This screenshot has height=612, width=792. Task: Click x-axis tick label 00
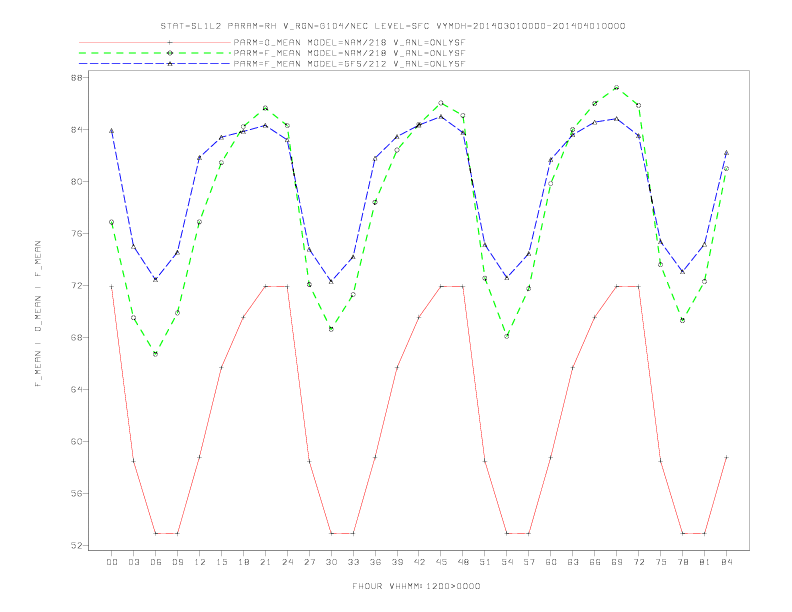point(112,562)
